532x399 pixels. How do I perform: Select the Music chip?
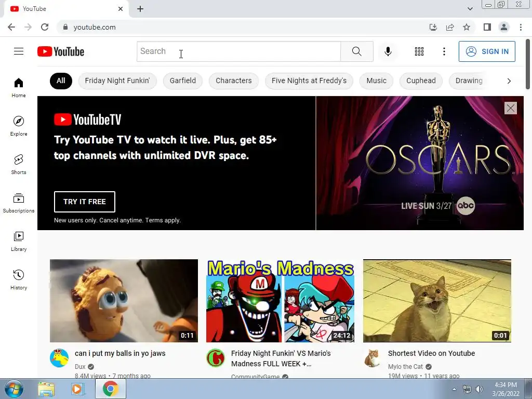pyautogui.click(x=376, y=81)
